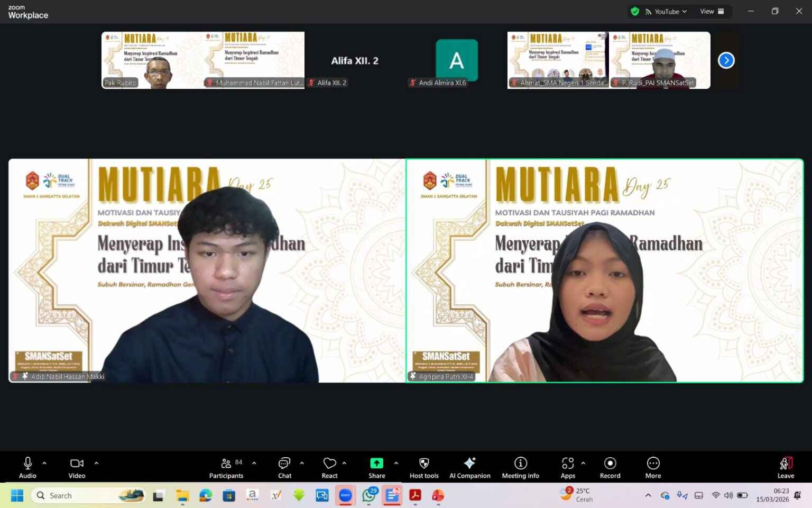This screenshot has width=812, height=508.
Task: Open the Apps menu icon
Action: [x=568, y=467]
